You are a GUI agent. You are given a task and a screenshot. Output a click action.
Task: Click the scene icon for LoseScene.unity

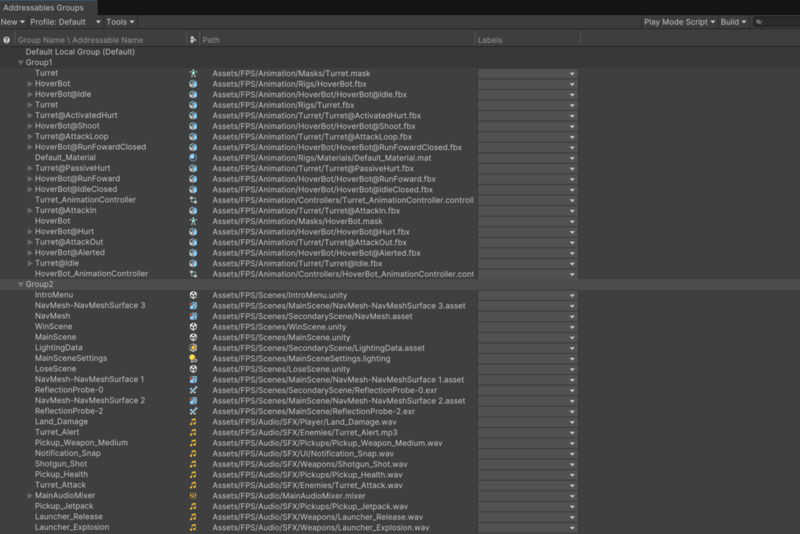pos(193,369)
